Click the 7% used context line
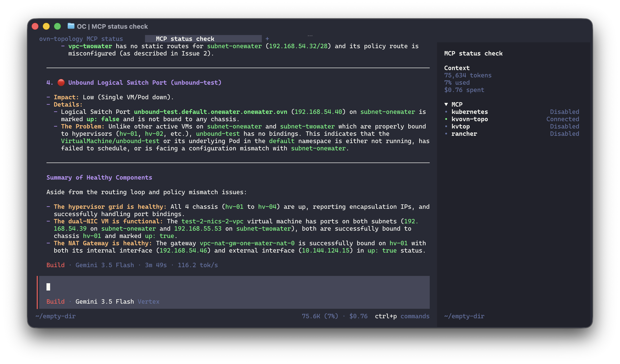 pos(457,83)
